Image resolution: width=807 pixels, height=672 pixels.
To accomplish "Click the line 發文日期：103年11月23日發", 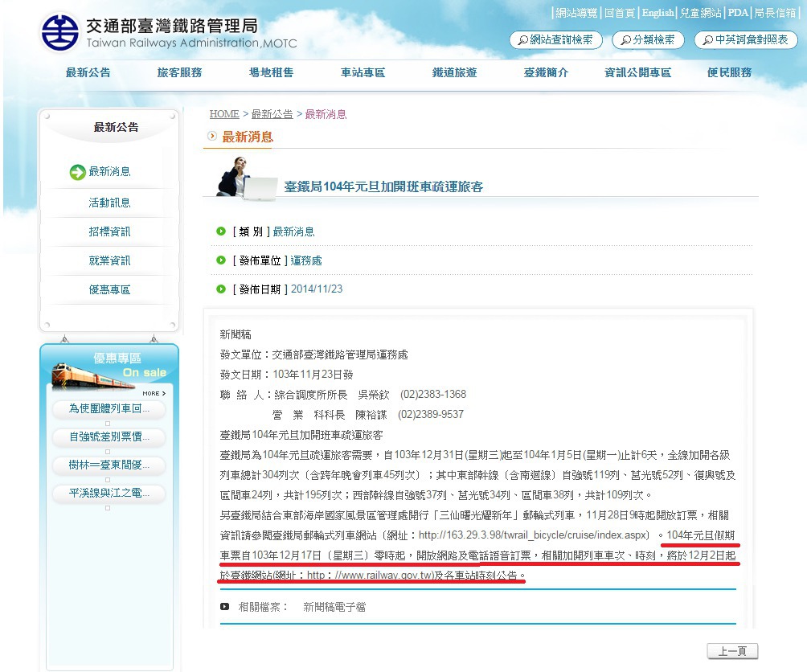I will 287,375.
